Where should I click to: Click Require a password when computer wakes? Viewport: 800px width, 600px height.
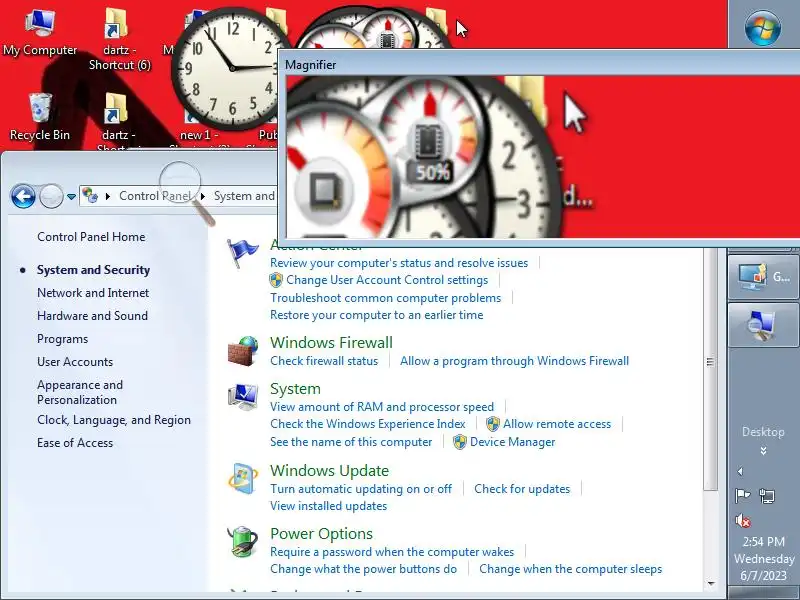click(x=392, y=553)
